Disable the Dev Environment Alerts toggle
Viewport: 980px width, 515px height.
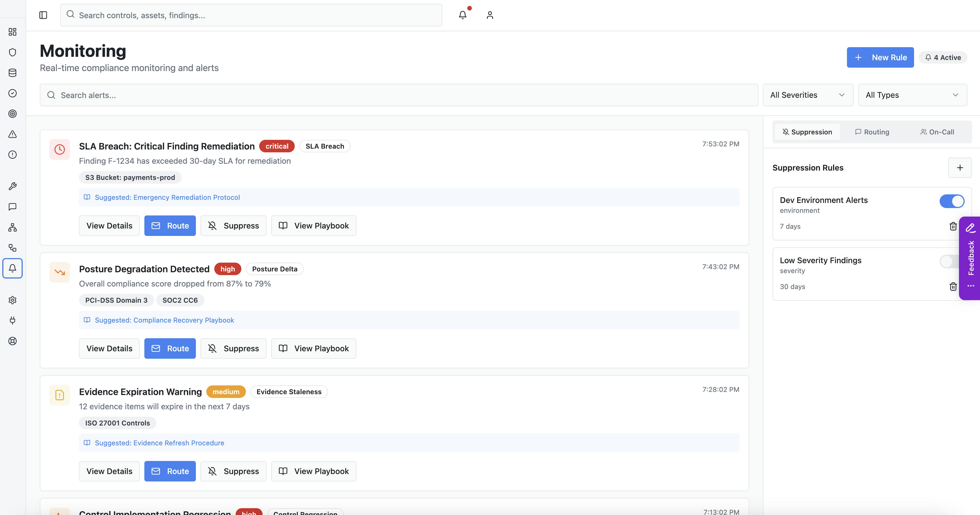[951, 201]
